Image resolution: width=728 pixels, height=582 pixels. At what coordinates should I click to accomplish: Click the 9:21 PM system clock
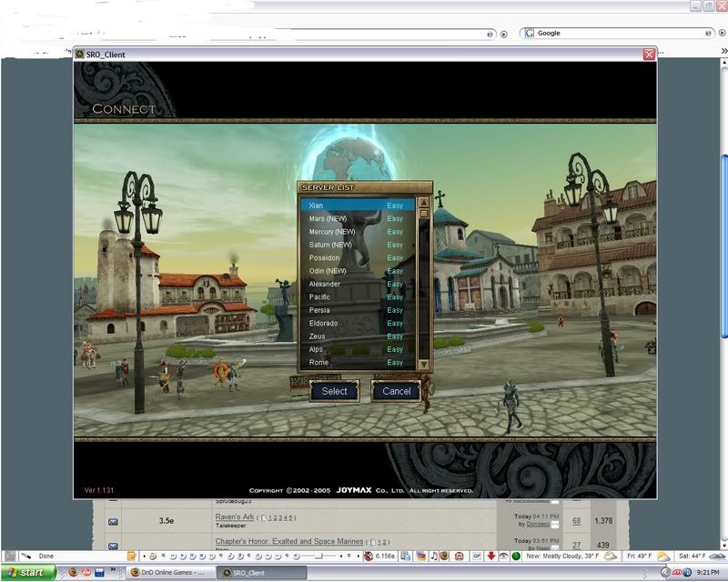point(708,572)
